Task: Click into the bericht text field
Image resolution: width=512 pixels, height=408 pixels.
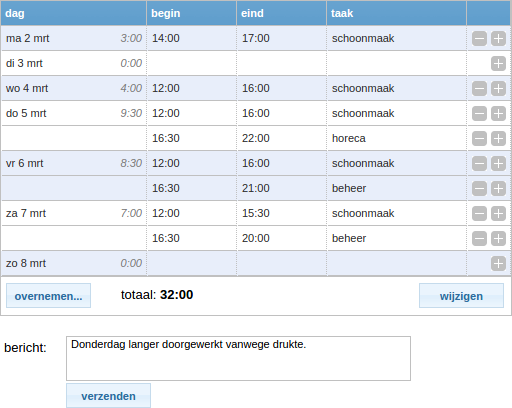Action: pyautogui.click(x=238, y=358)
